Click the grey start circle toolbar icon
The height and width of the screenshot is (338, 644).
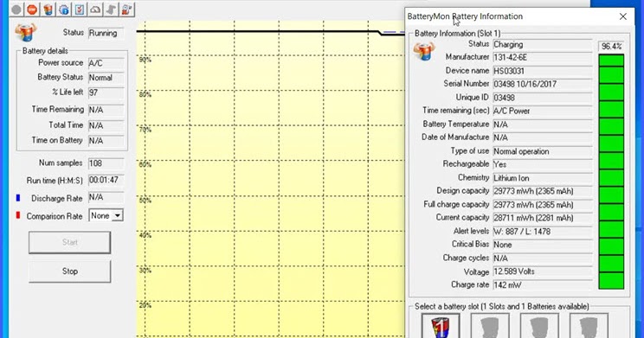coord(16,10)
